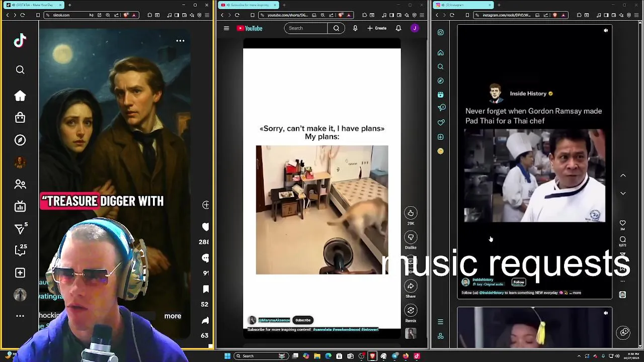This screenshot has height=362, width=644.
Task: Open Instagram logo in left sidebar
Action: tap(441, 33)
